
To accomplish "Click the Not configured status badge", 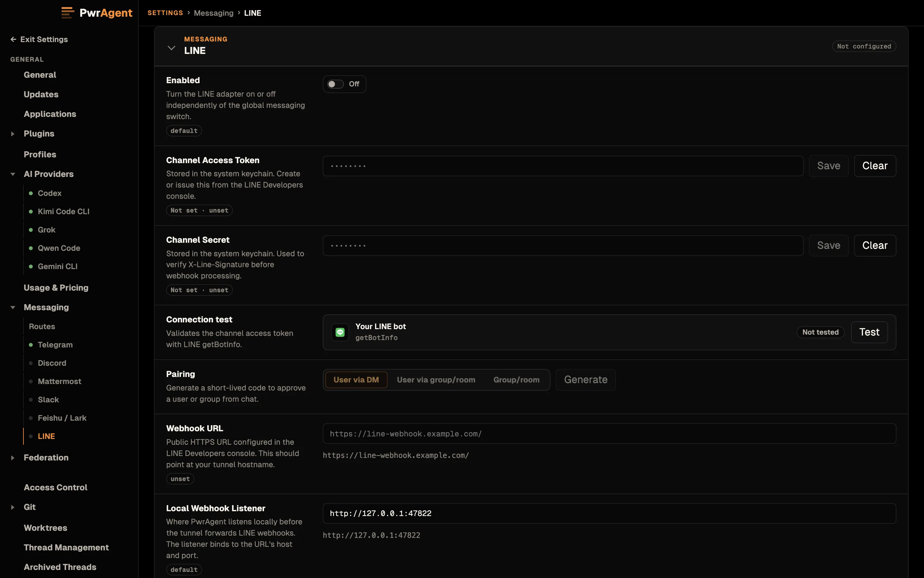I will coord(864,46).
